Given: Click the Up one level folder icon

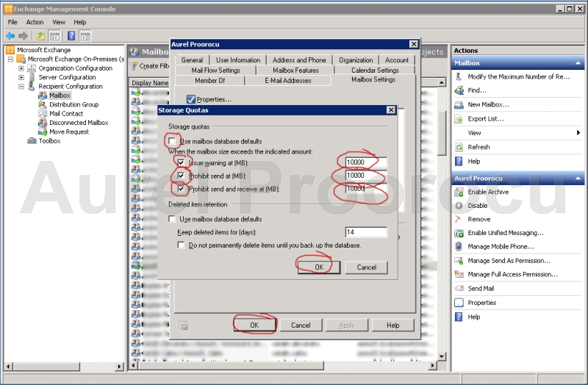Looking at the screenshot, I should click(x=40, y=36).
